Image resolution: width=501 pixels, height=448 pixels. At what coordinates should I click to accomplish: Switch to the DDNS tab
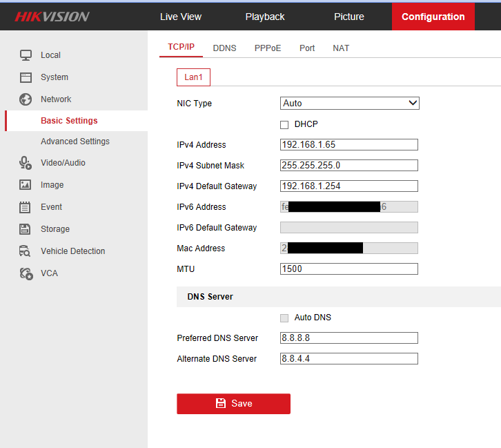tap(224, 48)
